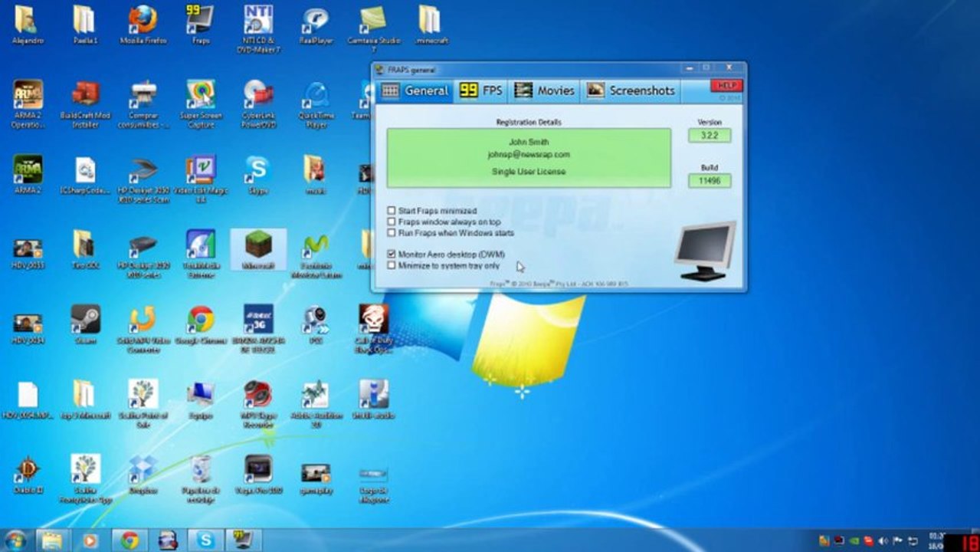Image resolution: width=980 pixels, height=552 pixels.
Task: Open Windows Explorer from the taskbar
Action: [51, 540]
